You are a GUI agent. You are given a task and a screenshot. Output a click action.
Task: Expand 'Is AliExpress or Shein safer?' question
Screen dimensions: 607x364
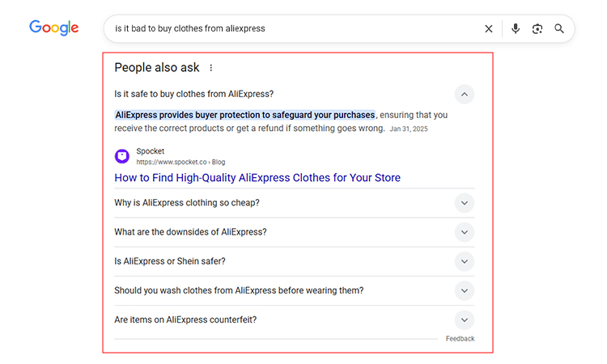465,261
